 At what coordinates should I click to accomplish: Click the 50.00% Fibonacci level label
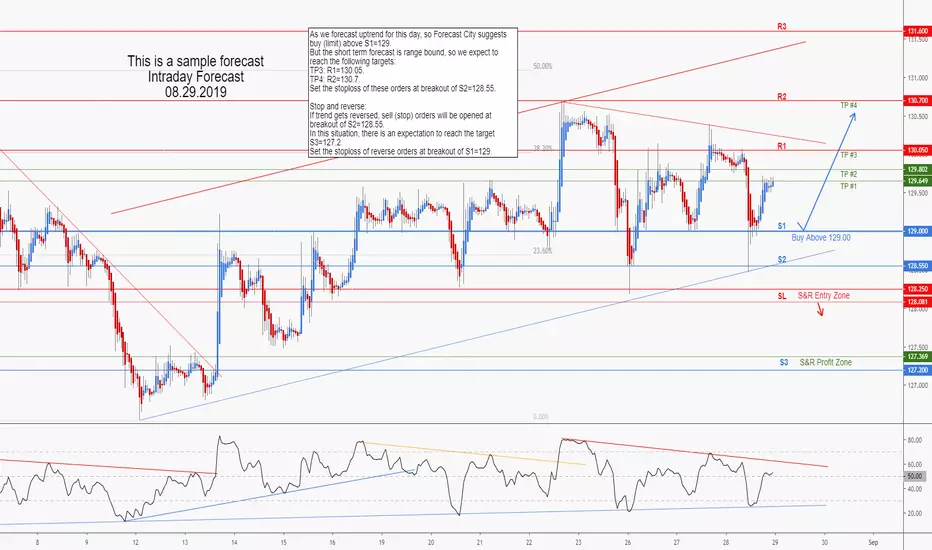[x=543, y=67]
